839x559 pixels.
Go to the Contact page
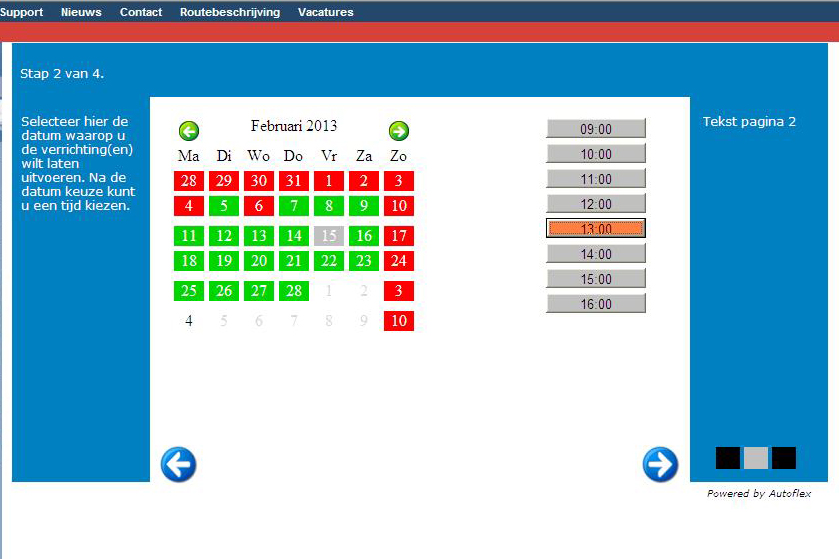(141, 12)
